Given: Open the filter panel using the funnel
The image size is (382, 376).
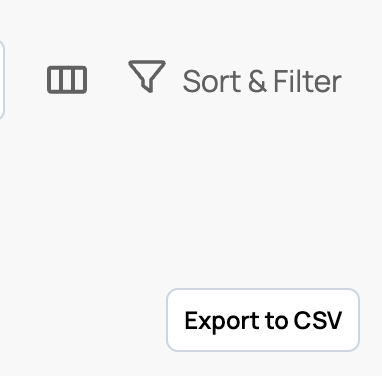Looking at the screenshot, I should (x=147, y=76).
